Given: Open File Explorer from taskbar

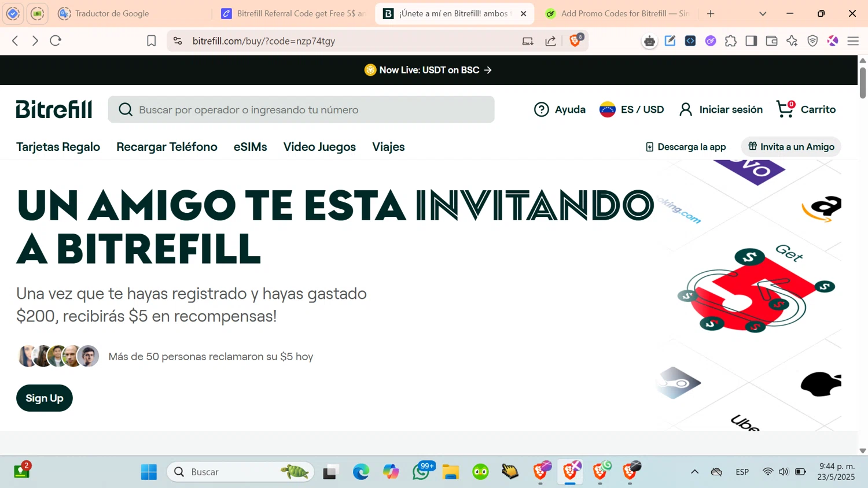Looking at the screenshot, I should (450, 472).
